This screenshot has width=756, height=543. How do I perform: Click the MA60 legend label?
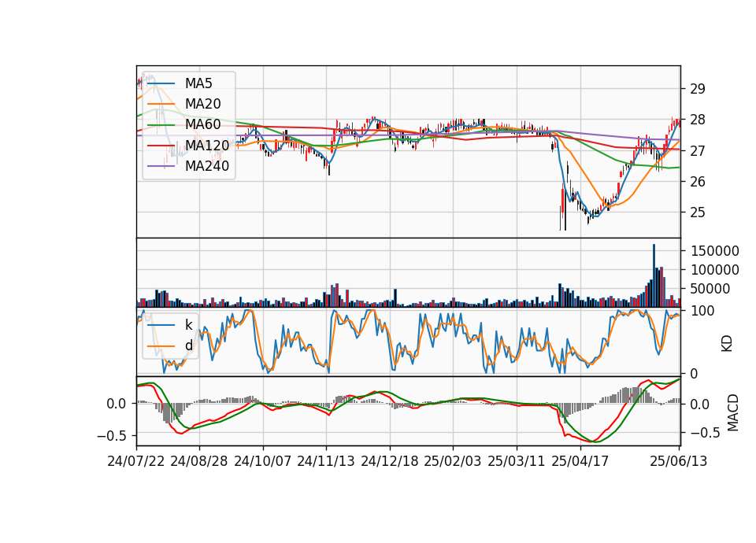[x=202, y=125]
